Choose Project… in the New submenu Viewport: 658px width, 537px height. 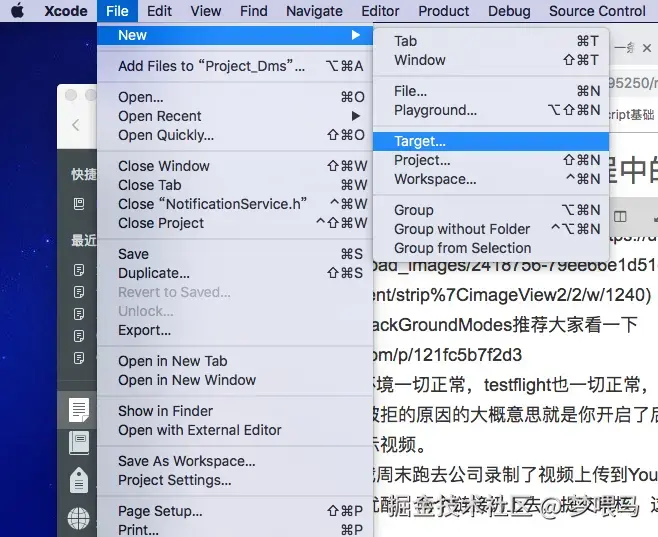(491, 160)
